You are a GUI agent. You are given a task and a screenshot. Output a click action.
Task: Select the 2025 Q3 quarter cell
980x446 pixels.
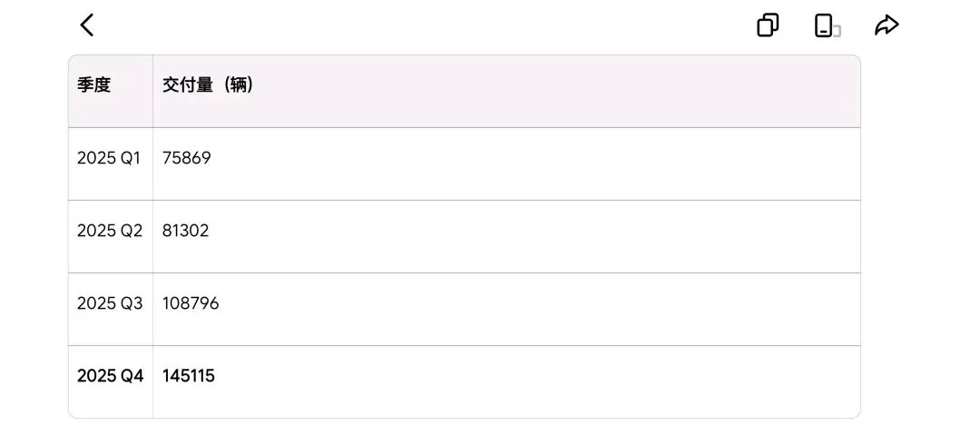[x=110, y=303]
